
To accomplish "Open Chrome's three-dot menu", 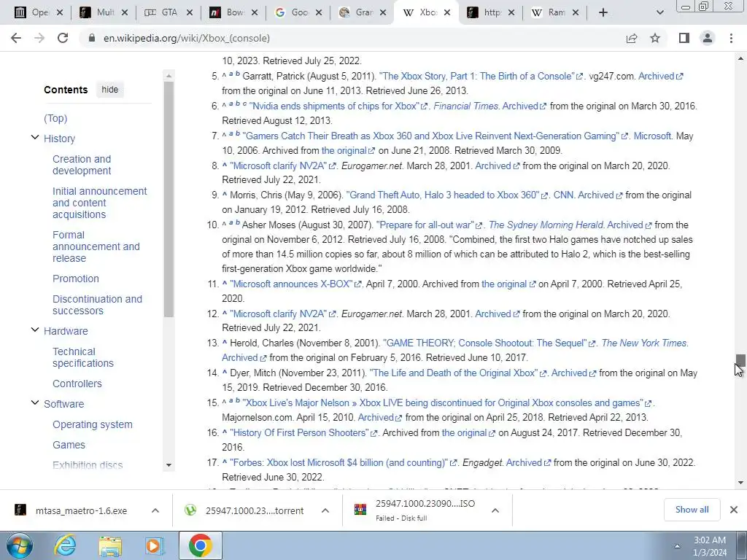I will coord(731,38).
